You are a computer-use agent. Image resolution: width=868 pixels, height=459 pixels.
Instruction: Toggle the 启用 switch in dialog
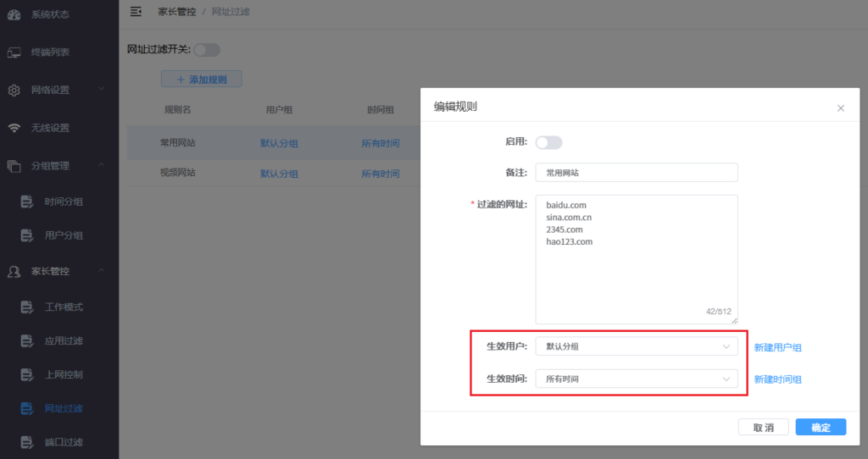point(548,143)
